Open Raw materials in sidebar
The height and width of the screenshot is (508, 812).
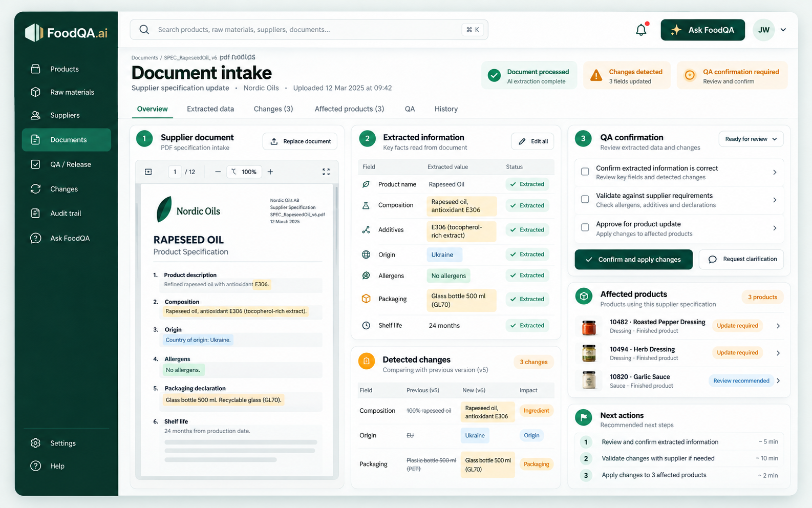click(x=67, y=92)
